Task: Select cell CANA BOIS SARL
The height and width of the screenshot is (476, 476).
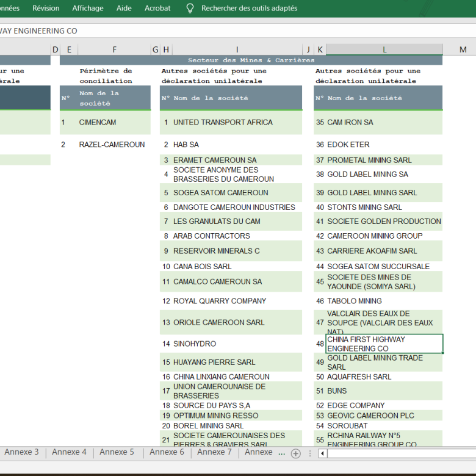Action: [x=237, y=266]
